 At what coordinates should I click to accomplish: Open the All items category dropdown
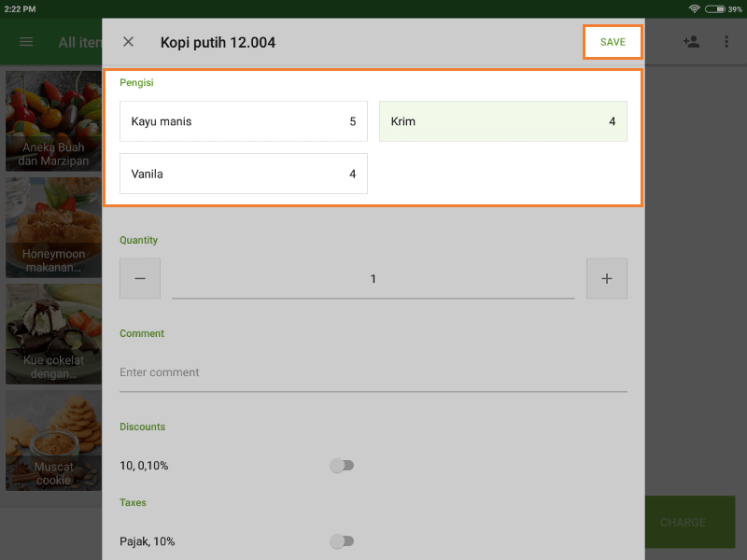[x=78, y=42]
